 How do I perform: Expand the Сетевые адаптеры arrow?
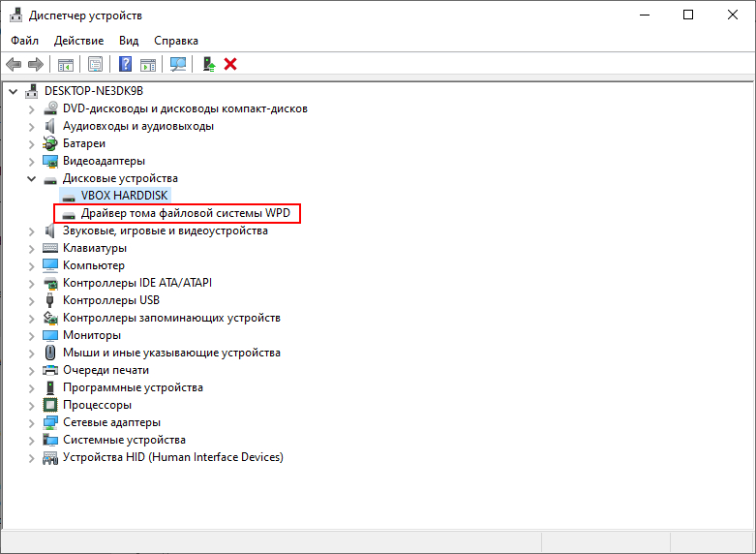coord(32,422)
